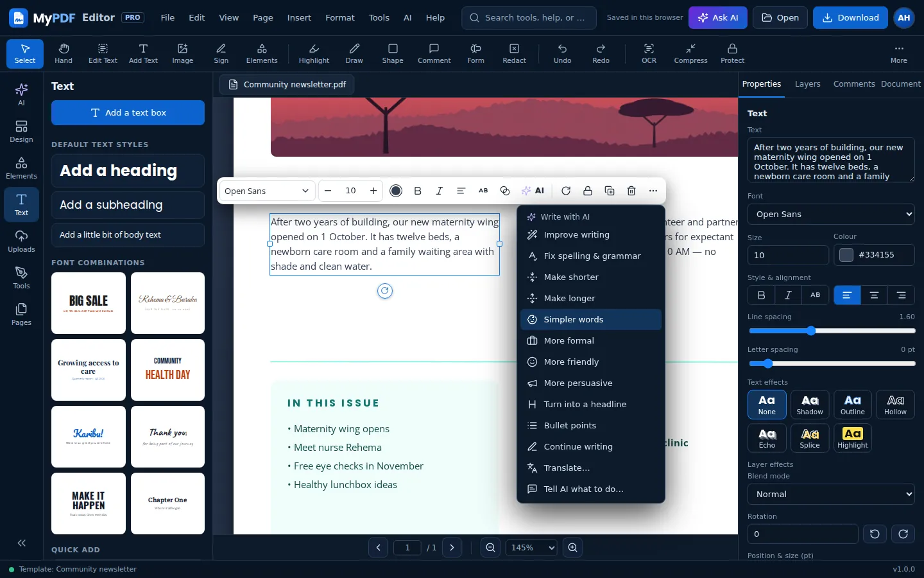
Task: Add a Comment with the toolbar tool
Action: point(434,53)
